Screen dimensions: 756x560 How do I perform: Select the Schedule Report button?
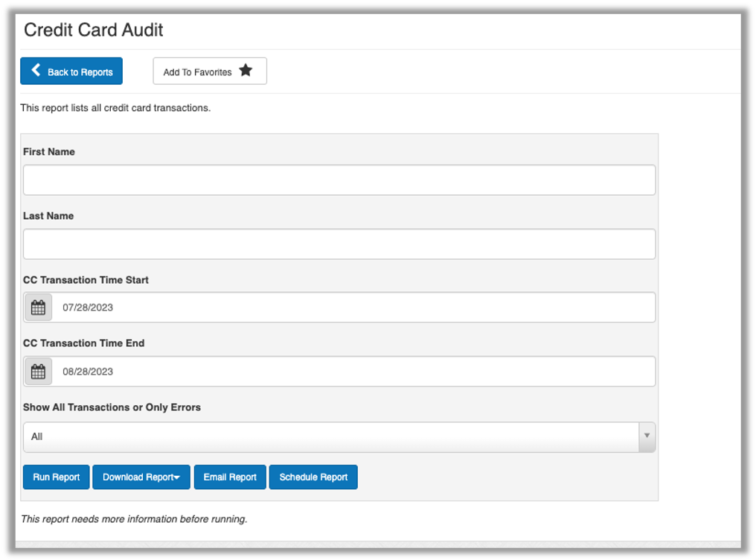point(313,477)
